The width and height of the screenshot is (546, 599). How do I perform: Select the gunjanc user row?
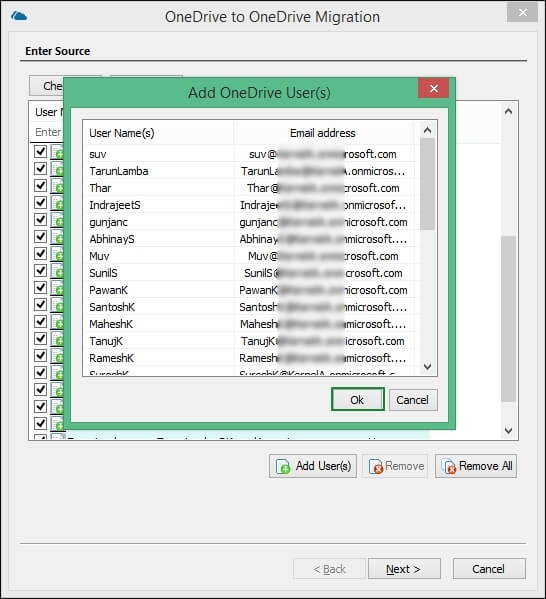(248, 222)
